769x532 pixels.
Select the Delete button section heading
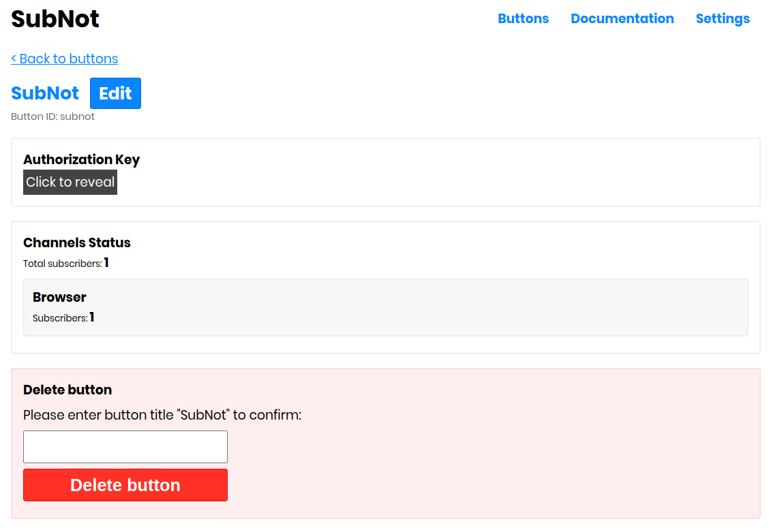click(67, 390)
